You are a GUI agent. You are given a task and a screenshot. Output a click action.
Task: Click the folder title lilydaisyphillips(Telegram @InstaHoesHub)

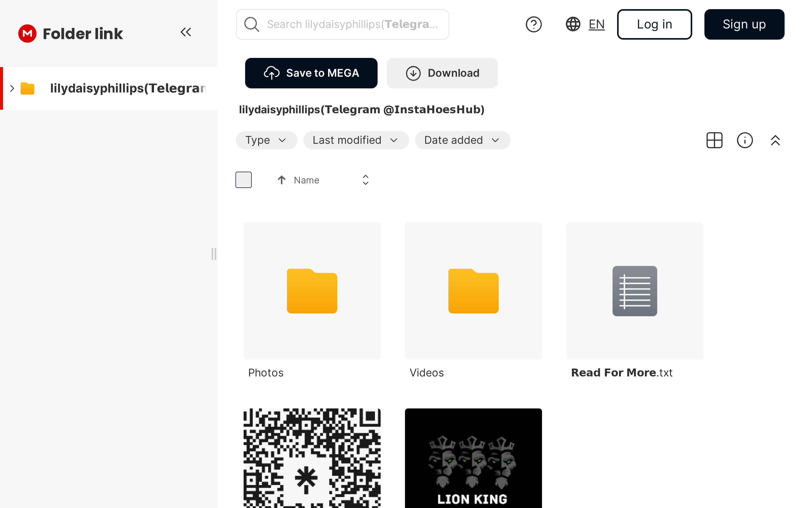(362, 109)
